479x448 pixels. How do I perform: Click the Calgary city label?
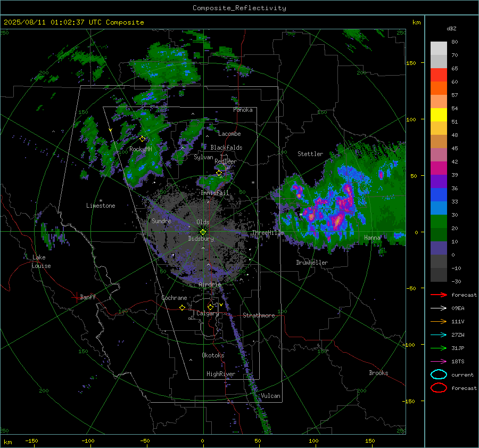208,313
